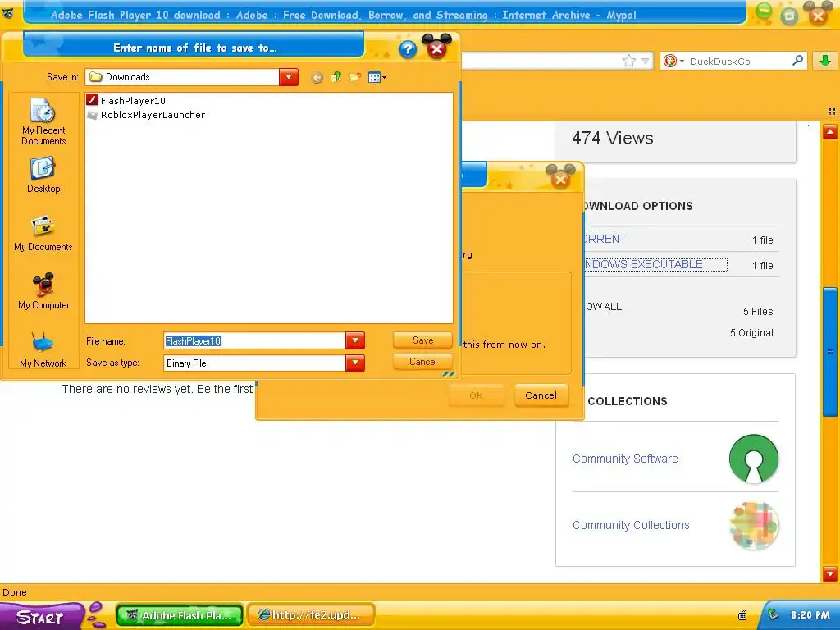
Task: Click the back arrow in the save dialog
Action: (x=317, y=78)
